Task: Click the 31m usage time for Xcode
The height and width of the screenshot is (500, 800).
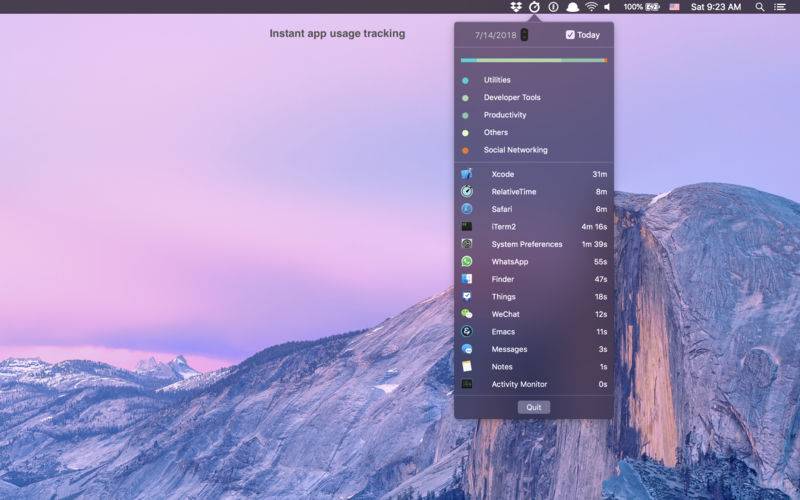Action: 599,174
